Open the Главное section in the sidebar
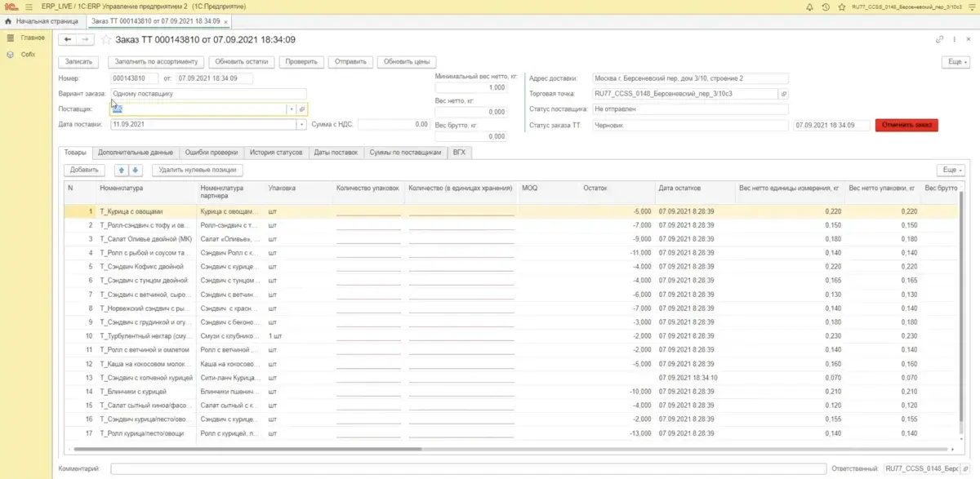Viewport: 980px width, 479px height. (x=25, y=38)
